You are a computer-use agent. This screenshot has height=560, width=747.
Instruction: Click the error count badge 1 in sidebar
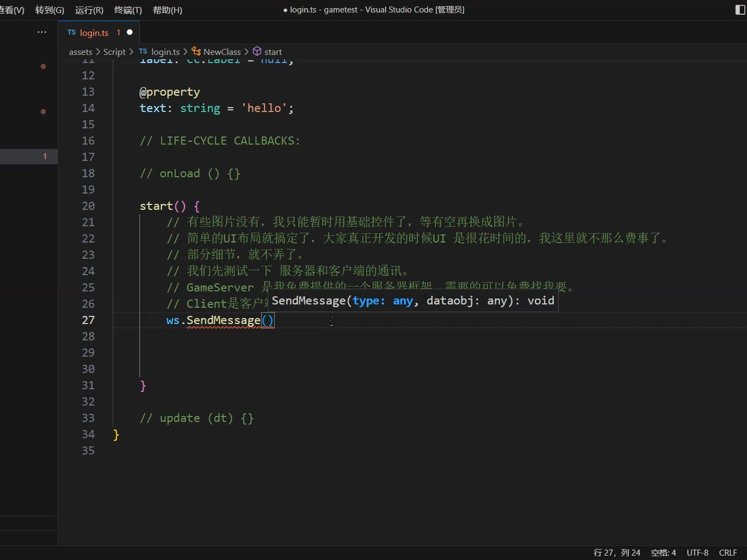45,157
